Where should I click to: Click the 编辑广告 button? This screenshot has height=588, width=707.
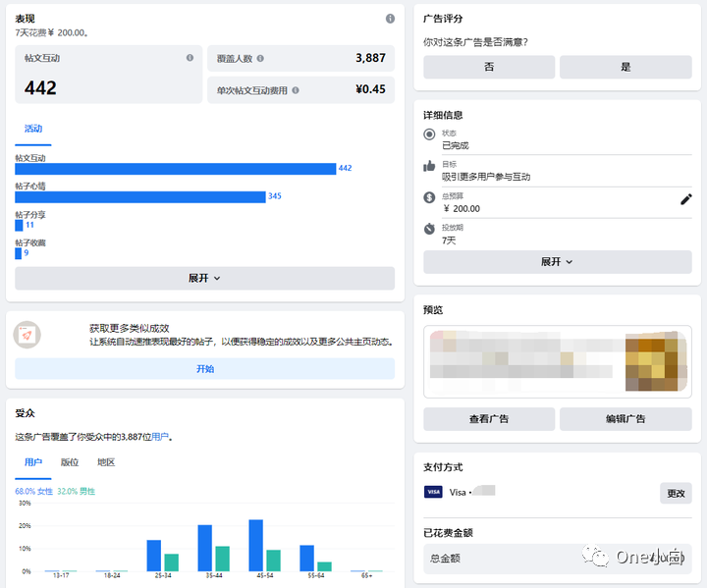(x=625, y=419)
